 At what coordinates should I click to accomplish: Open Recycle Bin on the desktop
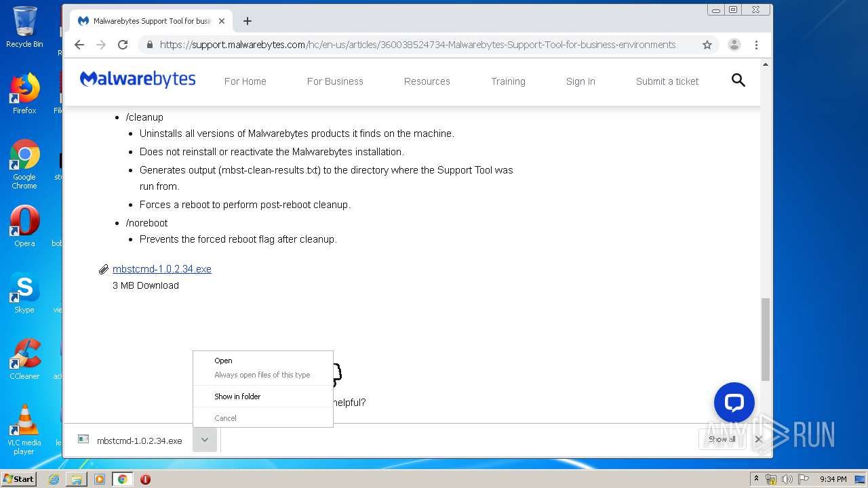pos(24,27)
